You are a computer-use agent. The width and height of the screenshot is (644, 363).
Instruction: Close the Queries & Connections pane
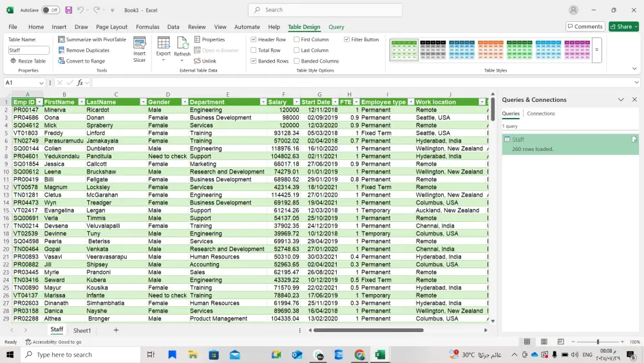coord(634,99)
